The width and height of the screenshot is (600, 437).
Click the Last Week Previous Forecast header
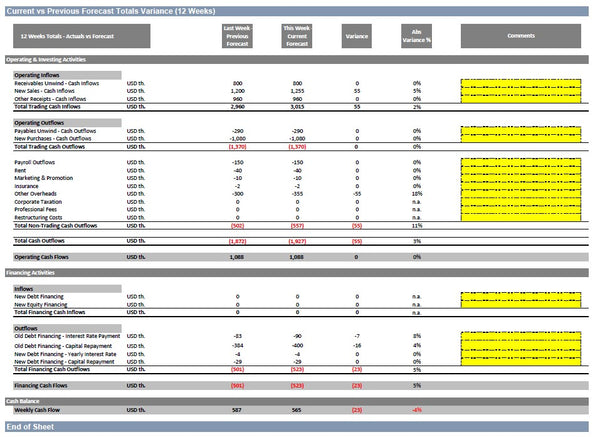pyautogui.click(x=237, y=36)
